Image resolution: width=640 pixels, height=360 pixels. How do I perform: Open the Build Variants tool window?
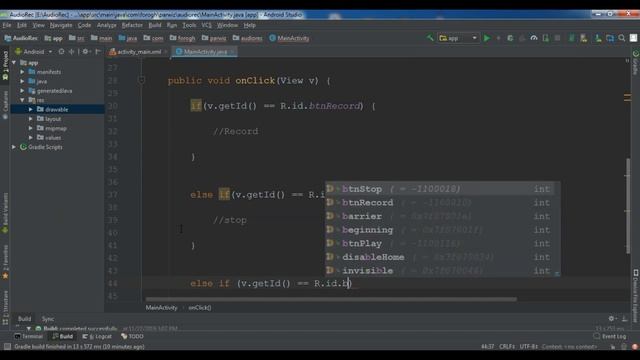tap(5, 212)
